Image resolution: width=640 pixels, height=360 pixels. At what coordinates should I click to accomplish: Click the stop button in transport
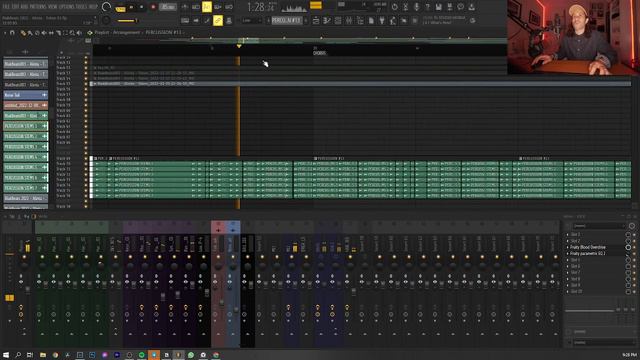[x=142, y=7]
